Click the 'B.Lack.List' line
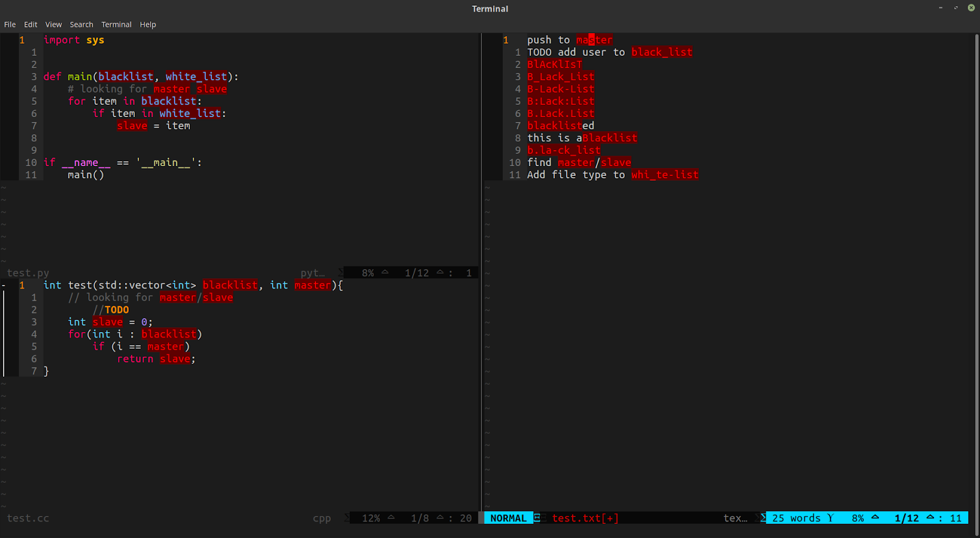Viewport: 980px width, 538px height. [561, 113]
